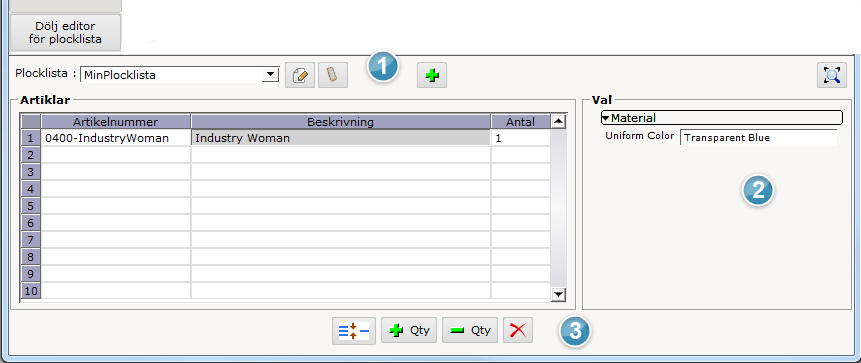Click the table scroll down arrow
The image size is (861, 363).
pos(558,294)
